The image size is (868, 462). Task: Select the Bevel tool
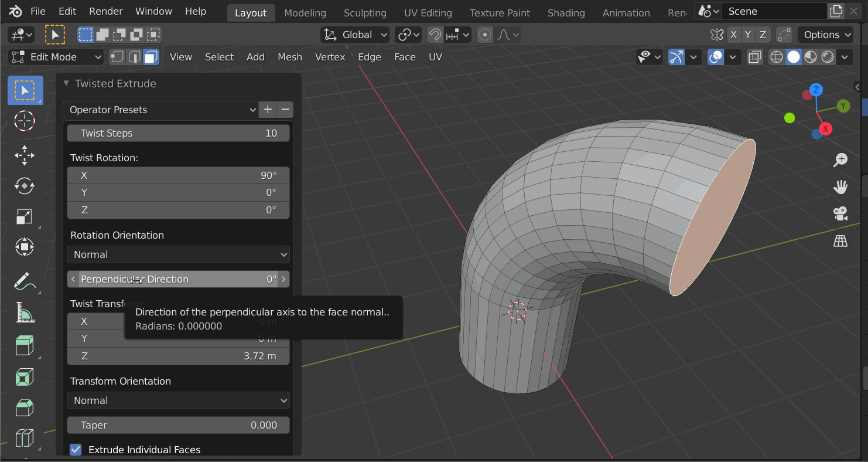[25, 407]
